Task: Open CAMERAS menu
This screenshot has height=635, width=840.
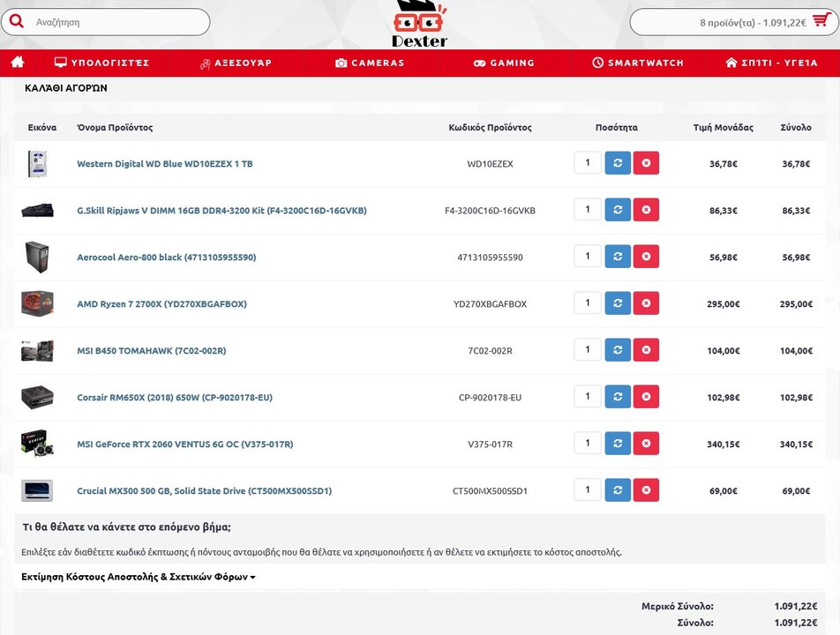Action: 370,63
